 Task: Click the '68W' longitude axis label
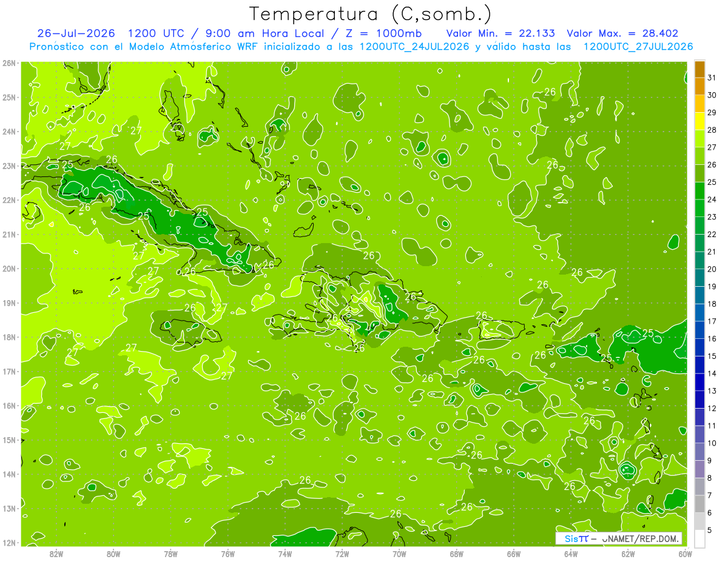click(456, 554)
